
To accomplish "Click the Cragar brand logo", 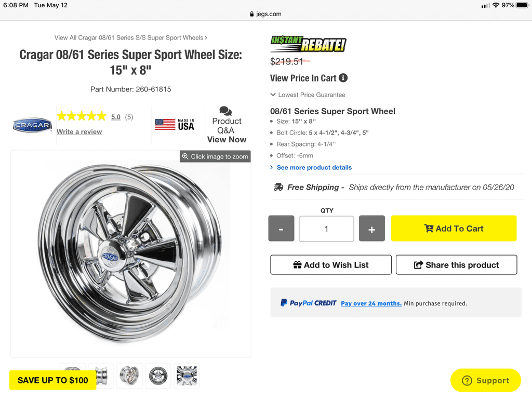I will (32, 125).
